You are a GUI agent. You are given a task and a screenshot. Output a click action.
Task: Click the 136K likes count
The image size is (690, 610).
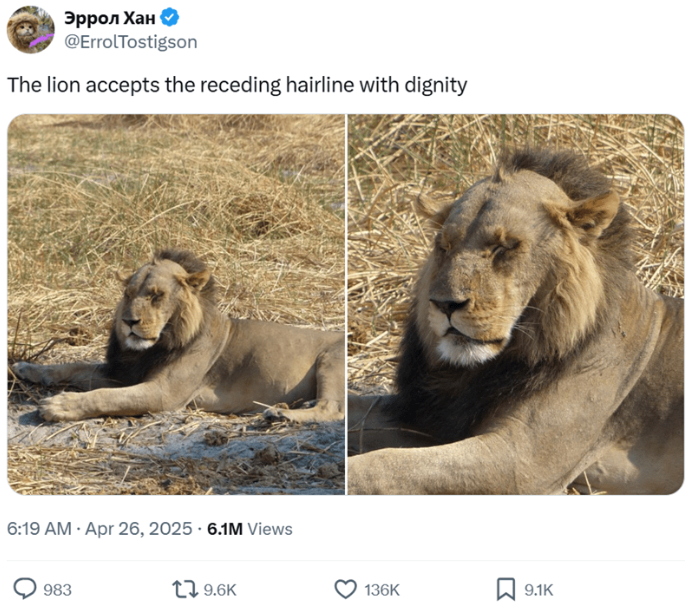pyautogui.click(x=382, y=590)
